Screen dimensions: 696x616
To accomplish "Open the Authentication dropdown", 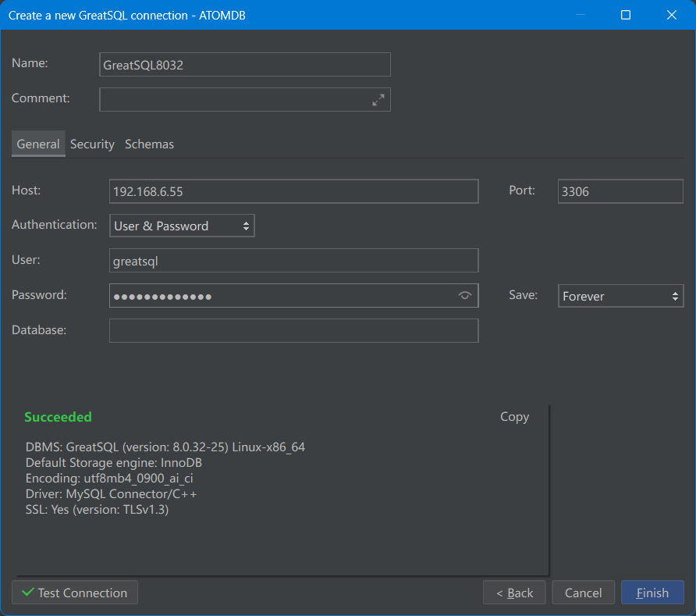I will (x=182, y=226).
